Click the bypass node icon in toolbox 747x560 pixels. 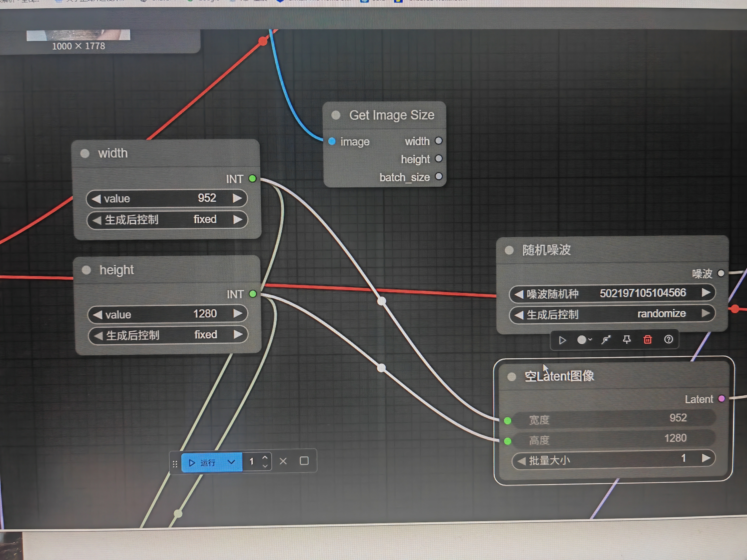[606, 340]
